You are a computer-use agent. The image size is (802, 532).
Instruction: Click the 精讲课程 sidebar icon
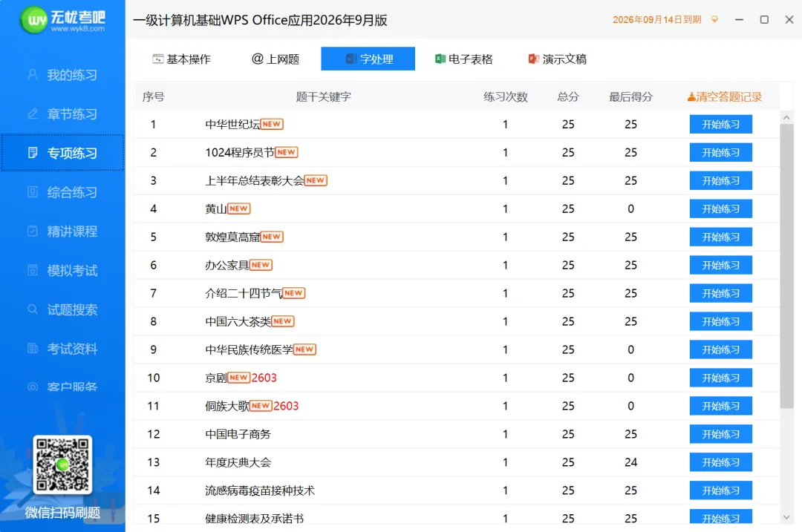[33, 231]
